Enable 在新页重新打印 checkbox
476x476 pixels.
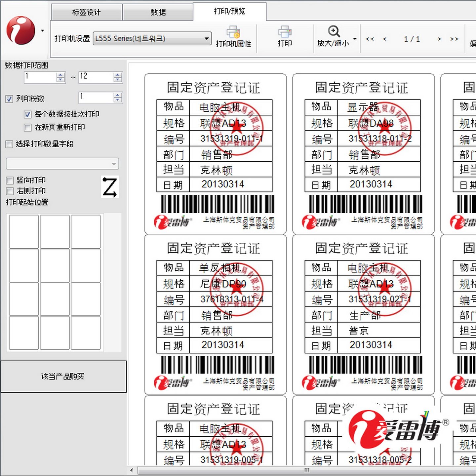coord(28,128)
